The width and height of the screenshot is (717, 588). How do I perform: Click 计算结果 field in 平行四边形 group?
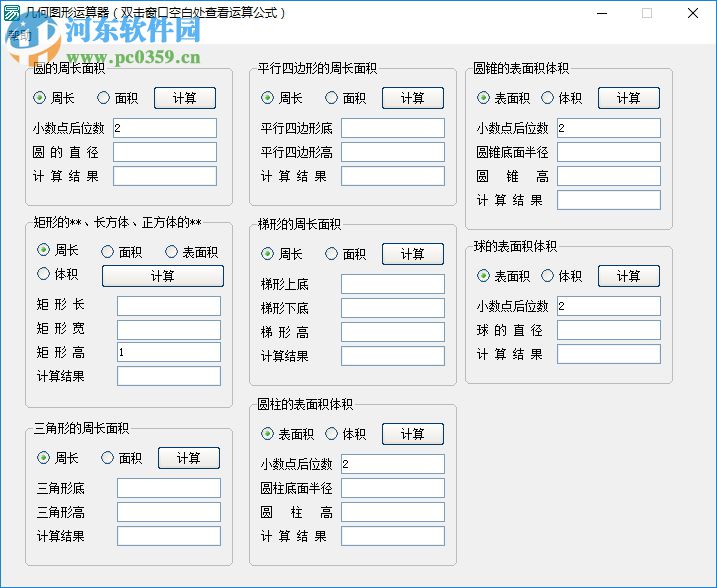point(393,176)
